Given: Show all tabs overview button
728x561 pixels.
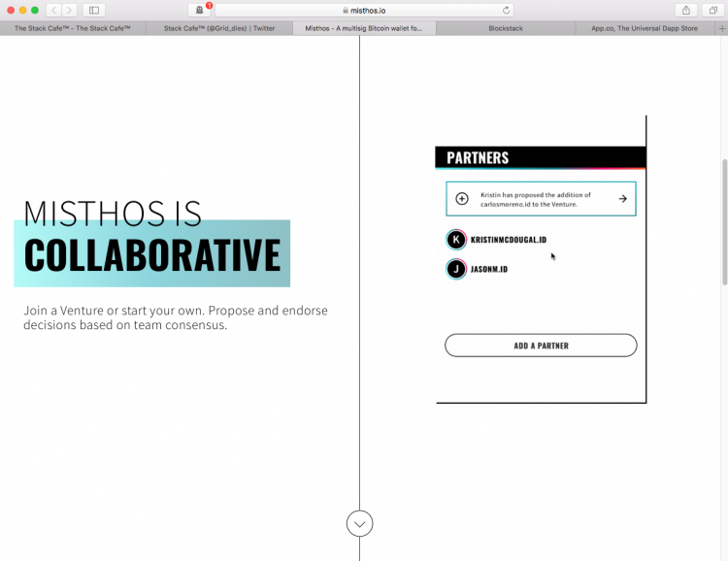Looking at the screenshot, I should click(713, 10).
